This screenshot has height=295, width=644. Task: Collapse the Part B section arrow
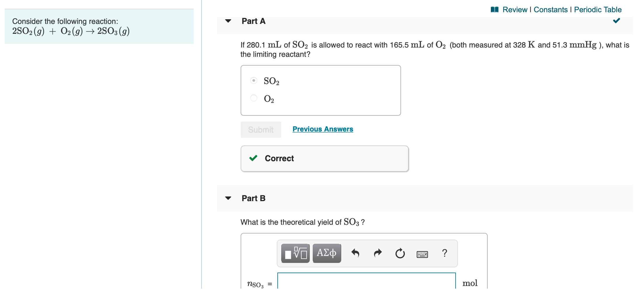point(228,198)
